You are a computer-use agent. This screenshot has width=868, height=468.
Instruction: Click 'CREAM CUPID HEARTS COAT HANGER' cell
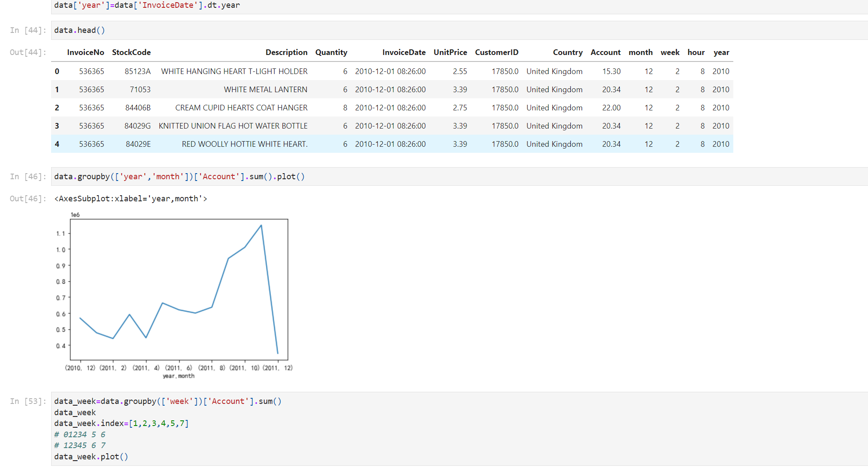point(241,108)
